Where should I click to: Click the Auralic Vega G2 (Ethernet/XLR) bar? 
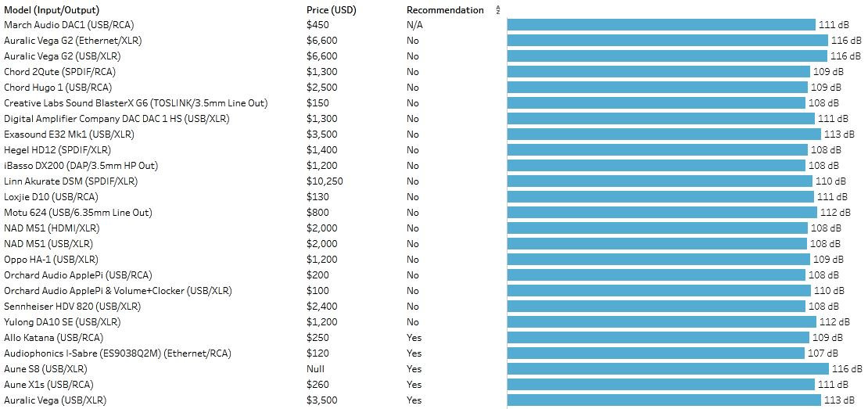coord(666,41)
